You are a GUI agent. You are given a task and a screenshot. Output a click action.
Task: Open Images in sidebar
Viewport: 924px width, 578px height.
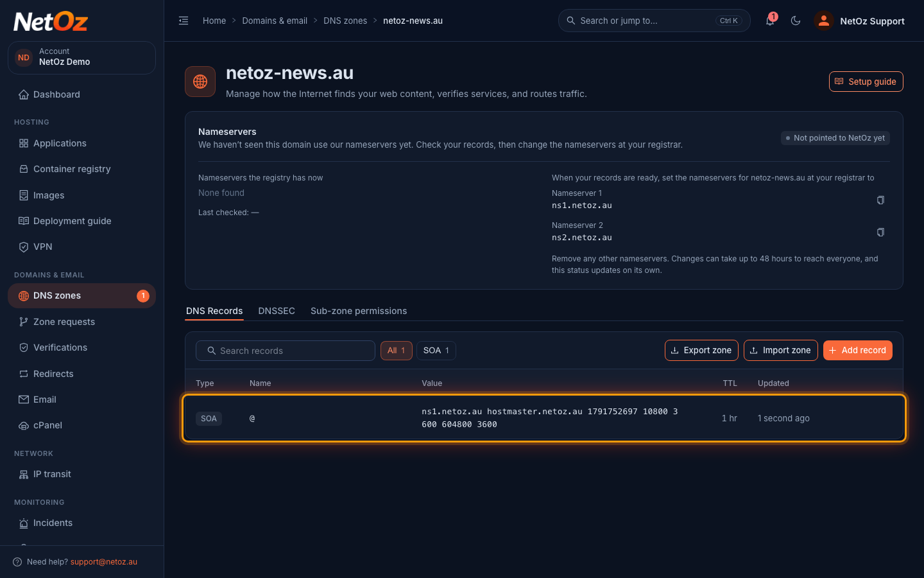pyautogui.click(x=81, y=195)
